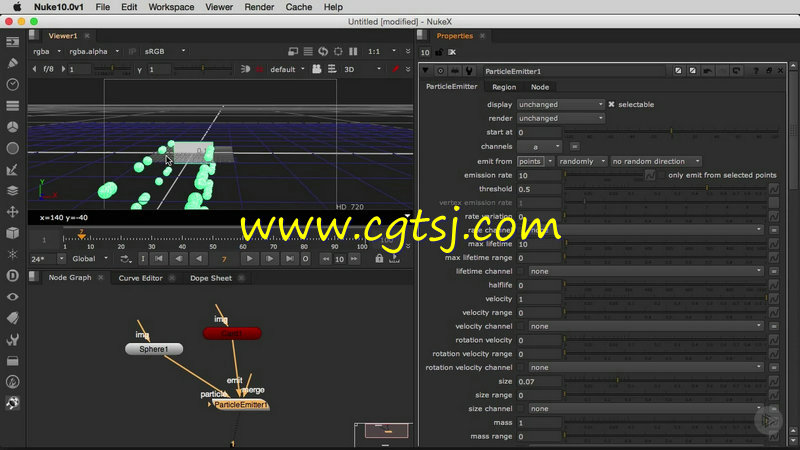This screenshot has height=450, width=800.
Task: Open the Workspace menu
Action: pos(171,7)
